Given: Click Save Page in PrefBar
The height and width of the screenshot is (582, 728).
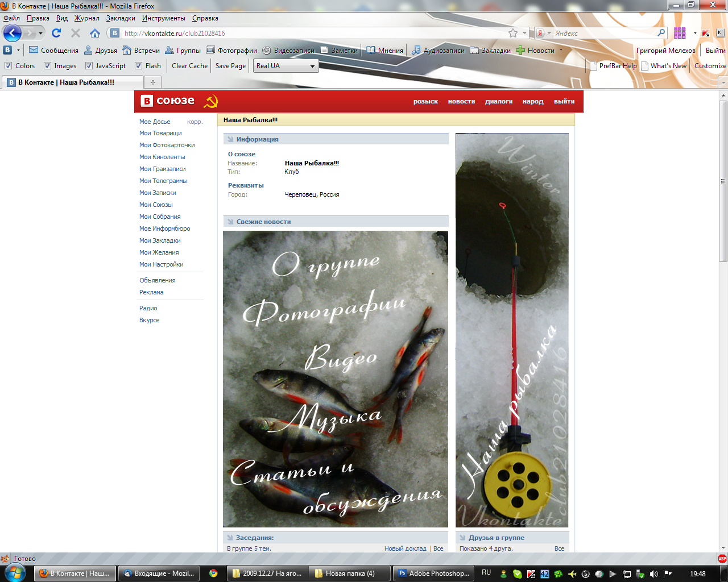Looking at the screenshot, I should pyautogui.click(x=231, y=66).
